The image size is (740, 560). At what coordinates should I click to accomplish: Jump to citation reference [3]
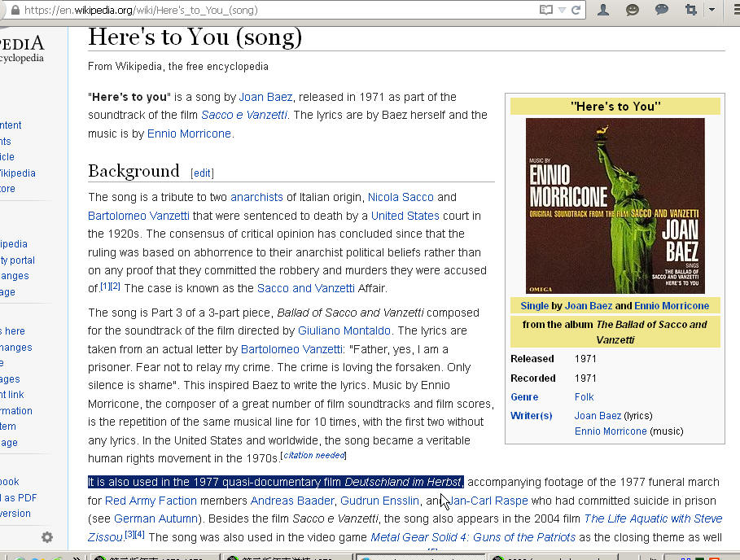pyautogui.click(x=130, y=535)
